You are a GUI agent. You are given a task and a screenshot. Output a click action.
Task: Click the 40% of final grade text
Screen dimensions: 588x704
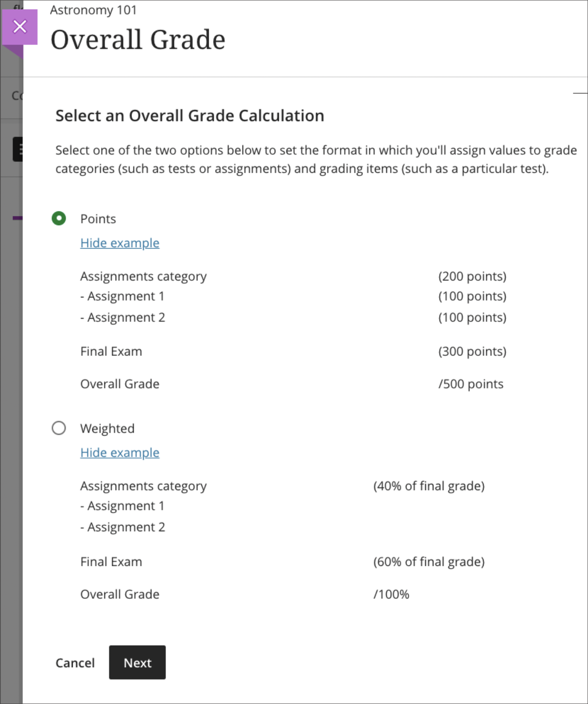[429, 486]
